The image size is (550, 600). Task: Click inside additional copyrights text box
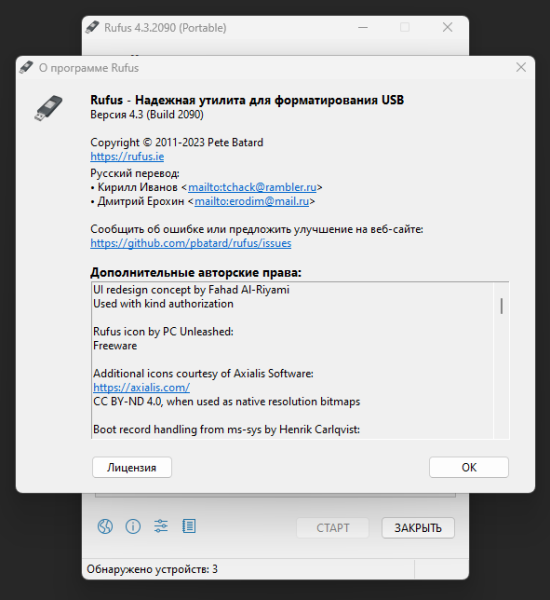[x=293, y=360]
